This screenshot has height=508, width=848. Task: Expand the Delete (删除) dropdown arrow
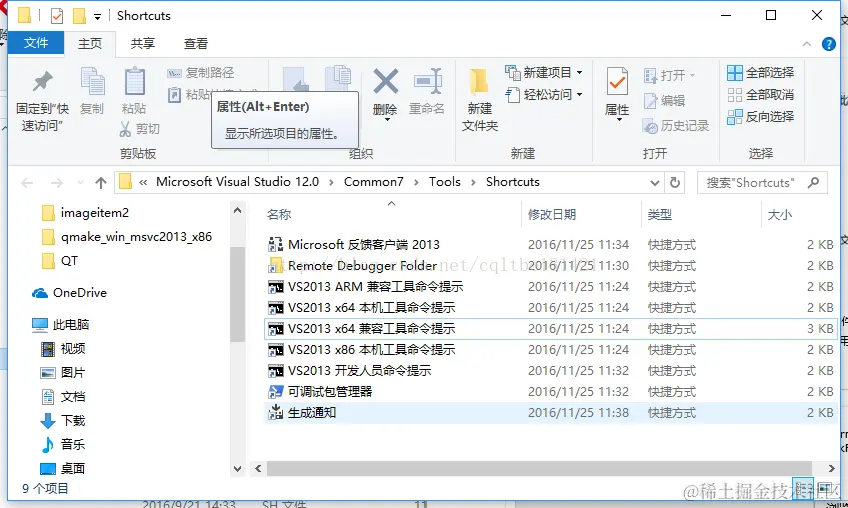387,119
